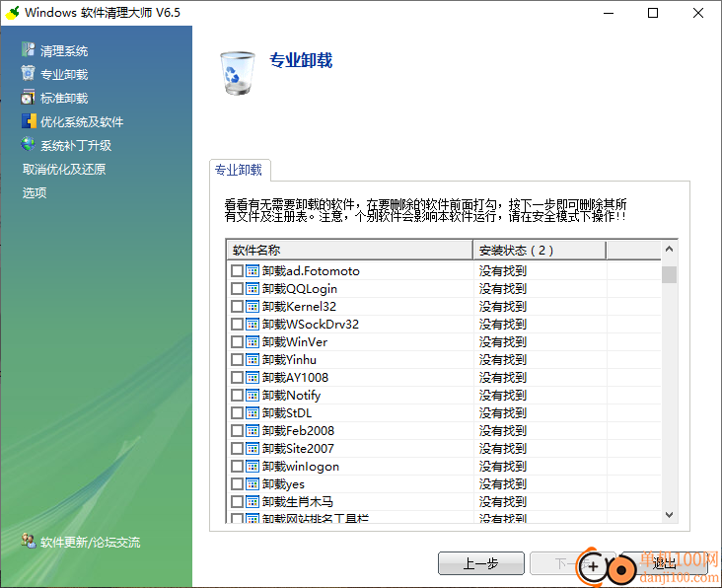This screenshot has height=588, width=722.
Task: Click 没有找到 status for 卸载winlogon
Action: click(503, 467)
